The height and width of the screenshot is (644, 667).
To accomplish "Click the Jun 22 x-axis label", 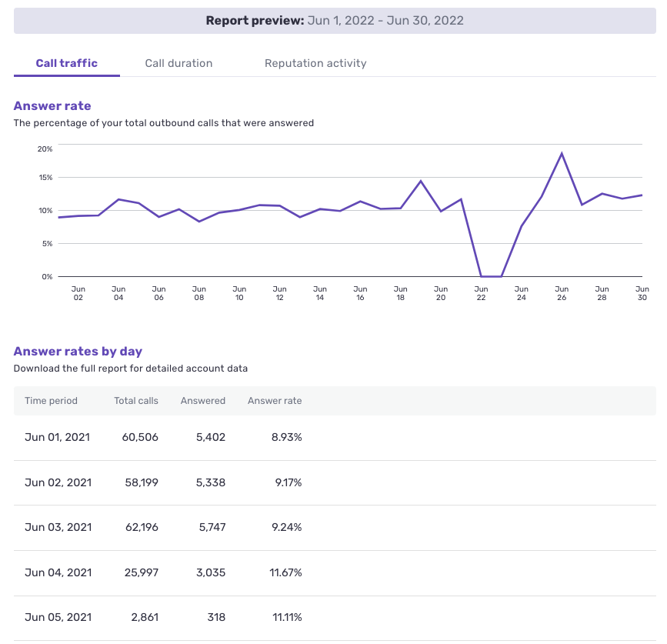I will (481, 293).
